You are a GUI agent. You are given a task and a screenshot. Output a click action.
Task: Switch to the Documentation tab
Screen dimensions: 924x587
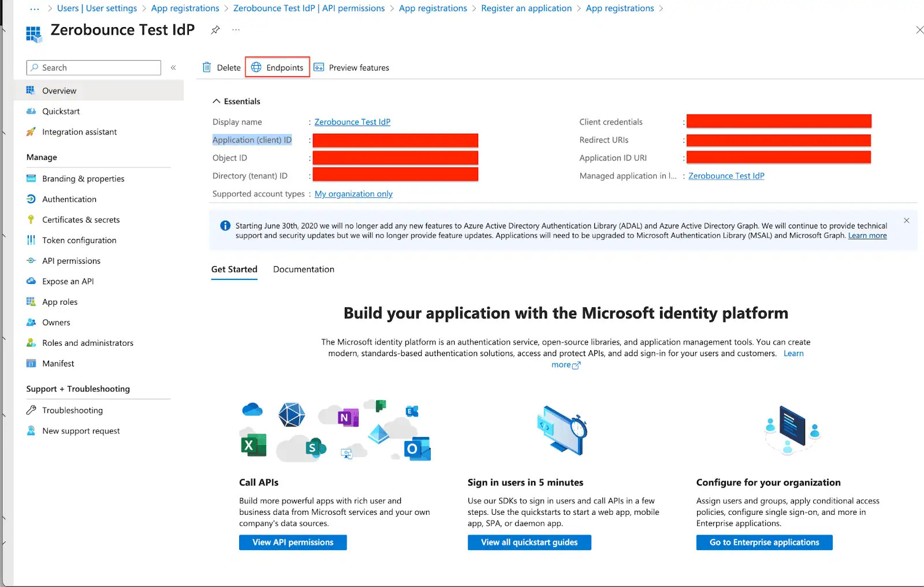point(303,269)
